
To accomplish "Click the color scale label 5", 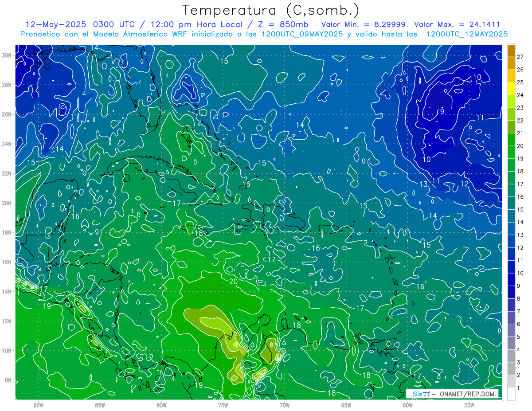I will tap(519, 337).
